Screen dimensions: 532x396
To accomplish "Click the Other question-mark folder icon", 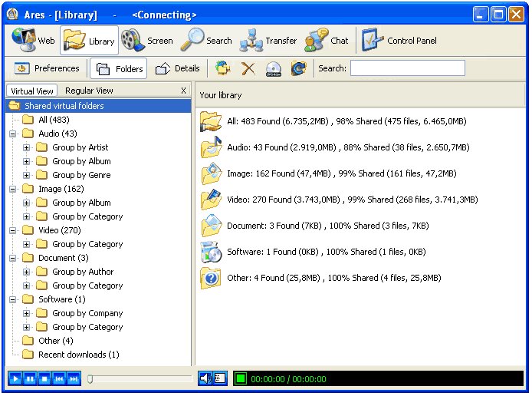I will pyautogui.click(x=210, y=278).
